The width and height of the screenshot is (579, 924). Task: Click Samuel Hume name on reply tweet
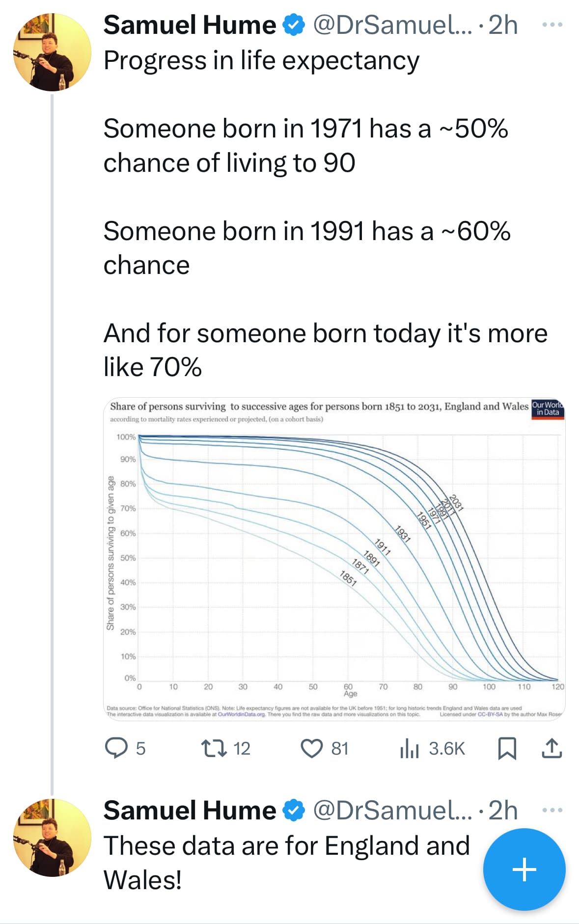tap(190, 811)
